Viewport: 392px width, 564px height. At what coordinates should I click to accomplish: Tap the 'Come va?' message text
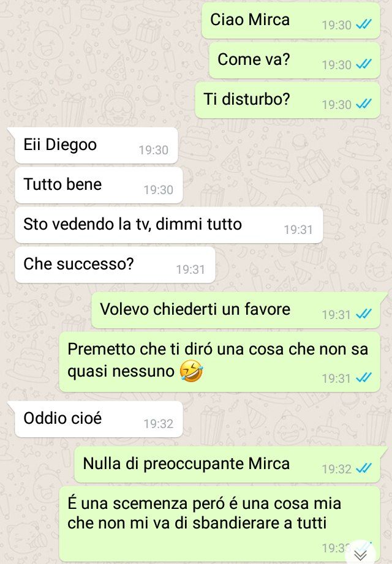(x=254, y=59)
